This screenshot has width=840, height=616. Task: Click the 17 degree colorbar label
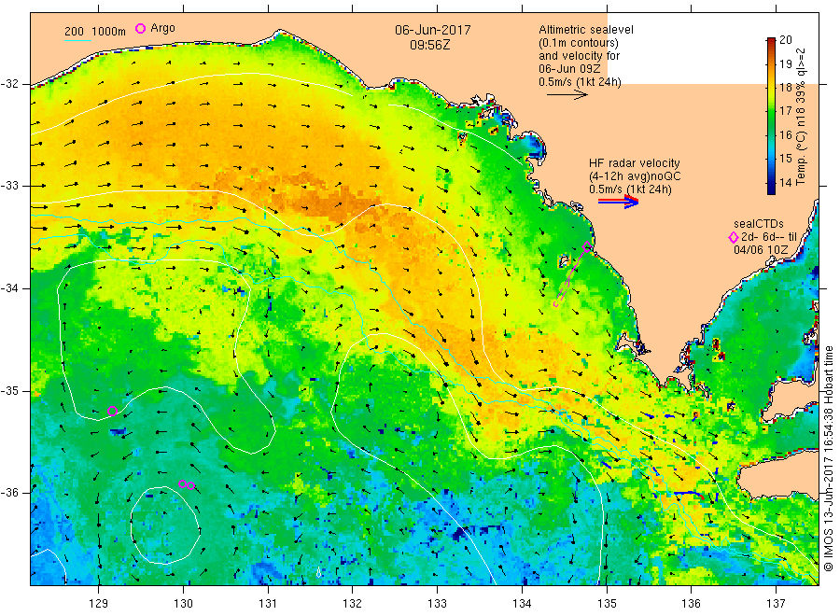point(785,111)
